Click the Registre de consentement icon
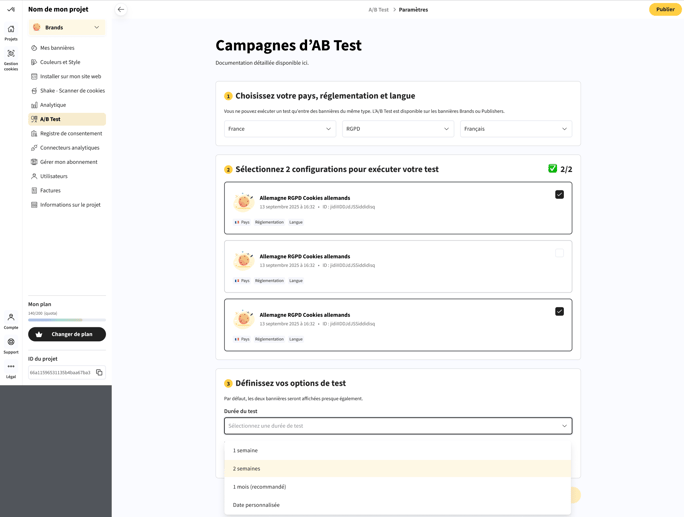 [34, 134]
